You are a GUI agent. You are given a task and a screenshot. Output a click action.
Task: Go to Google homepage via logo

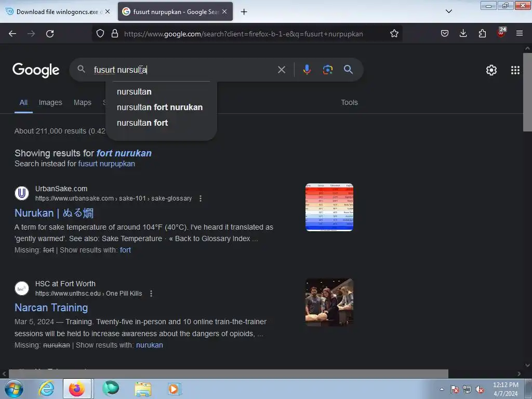click(x=36, y=70)
